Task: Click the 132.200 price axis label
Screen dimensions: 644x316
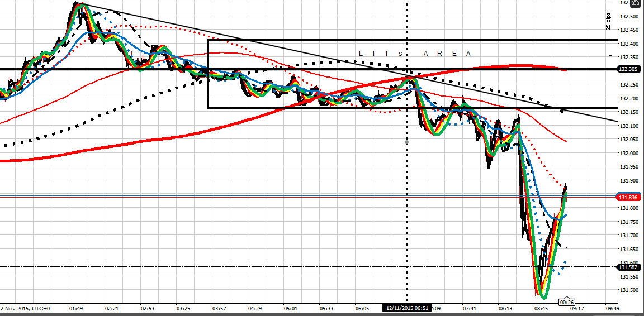Action: click(x=629, y=98)
